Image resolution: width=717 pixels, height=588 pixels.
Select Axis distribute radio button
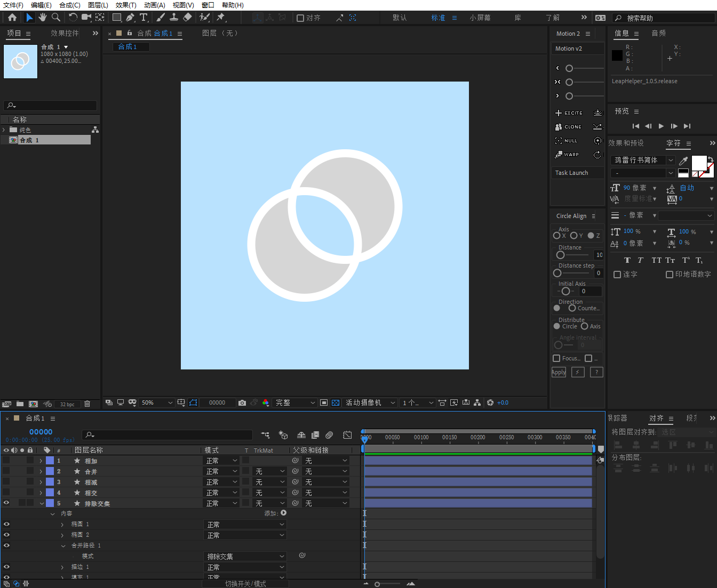[x=584, y=326]
